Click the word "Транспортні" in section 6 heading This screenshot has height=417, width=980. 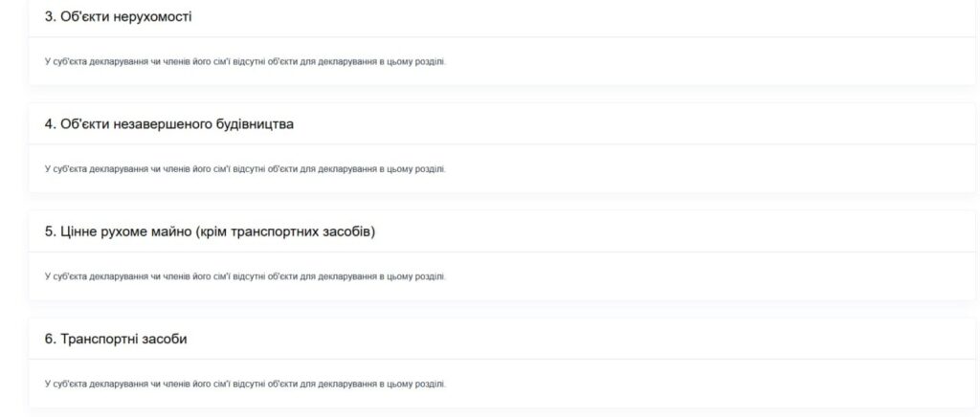[x=98, y=339]
